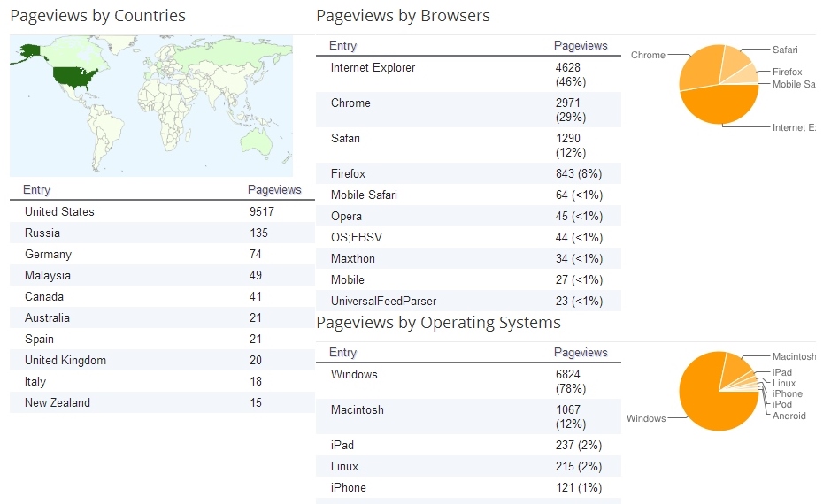Click the Opera entry
Image resolution: width=831 pixels, height=504 pixels.
tap(347, 216)
